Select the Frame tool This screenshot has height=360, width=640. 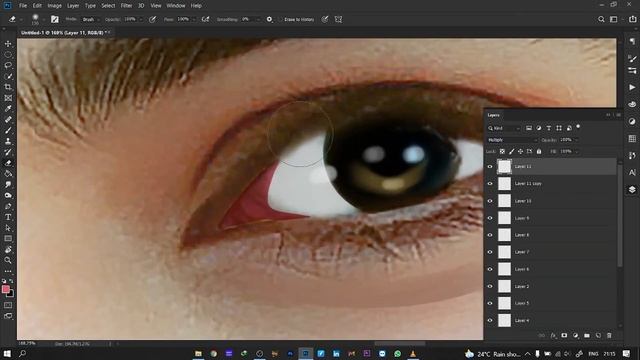8,98
